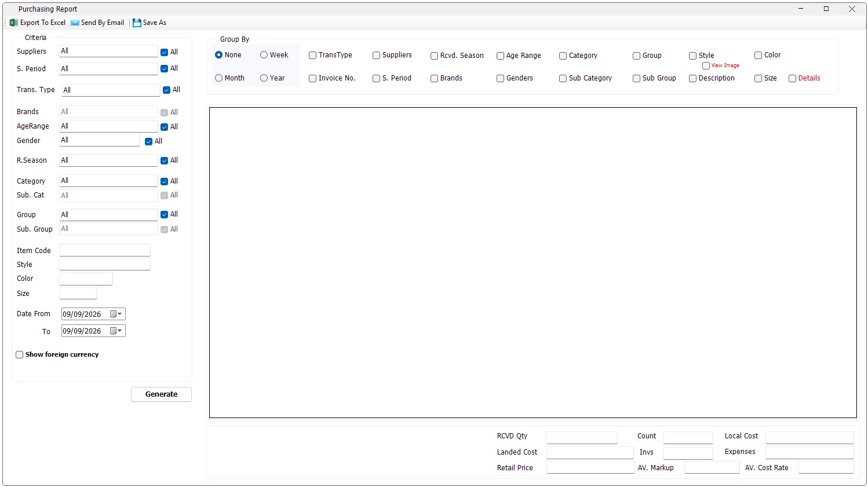Check the Suppliers group-by checkbox
This screenshot has width=868, height=487.
pyautogui.click(x=376, y=56)
